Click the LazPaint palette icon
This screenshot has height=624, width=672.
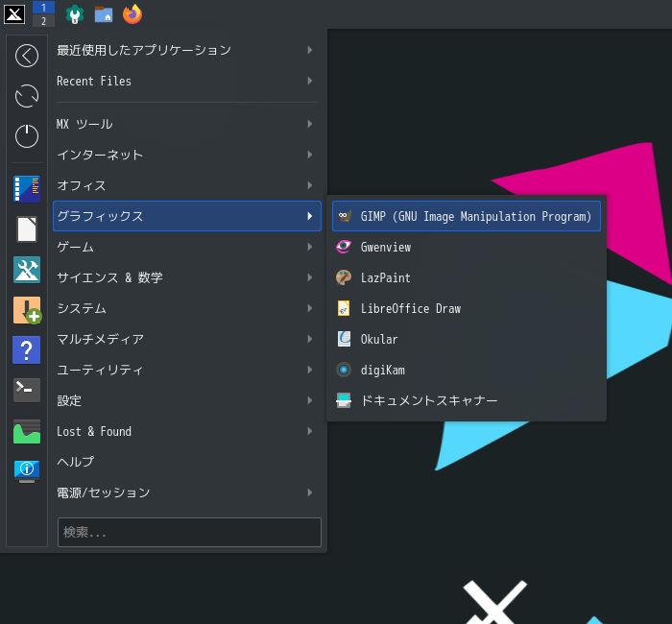(344, 277)
